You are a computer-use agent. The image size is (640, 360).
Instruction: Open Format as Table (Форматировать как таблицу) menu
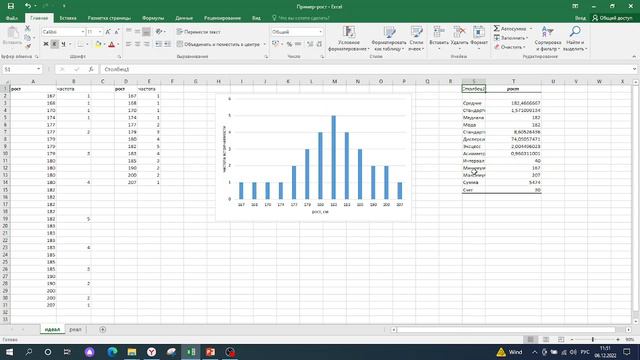pos(389,39)
